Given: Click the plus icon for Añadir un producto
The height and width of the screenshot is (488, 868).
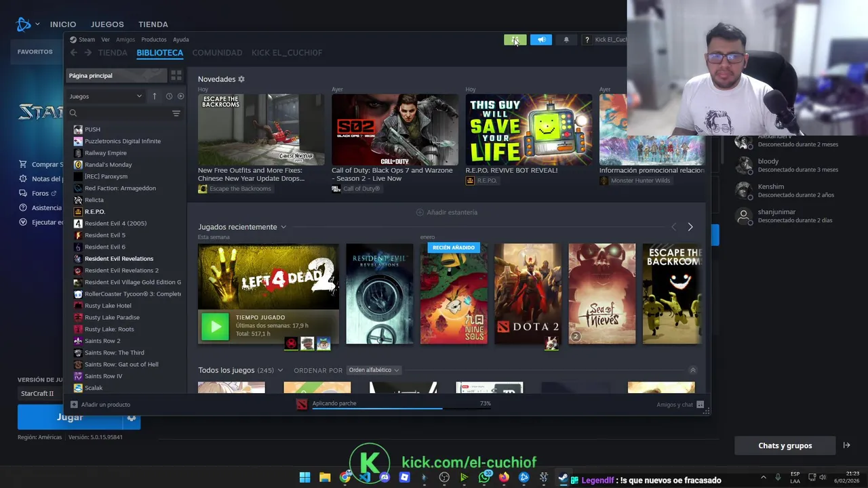Looking at the screenshot, I should pos(74,405).
